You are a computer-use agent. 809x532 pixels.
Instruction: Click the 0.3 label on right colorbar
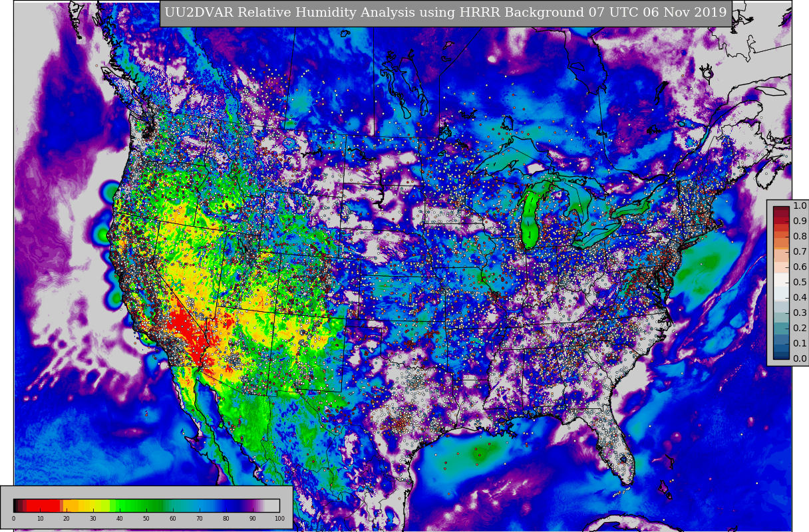pyautogui.click(x=800, y=313)
